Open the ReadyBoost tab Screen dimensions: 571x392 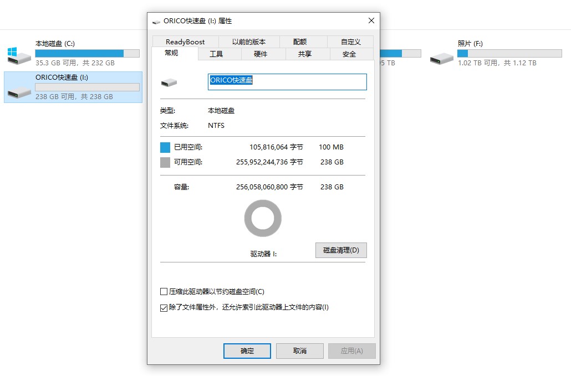[x=185, y=41]
